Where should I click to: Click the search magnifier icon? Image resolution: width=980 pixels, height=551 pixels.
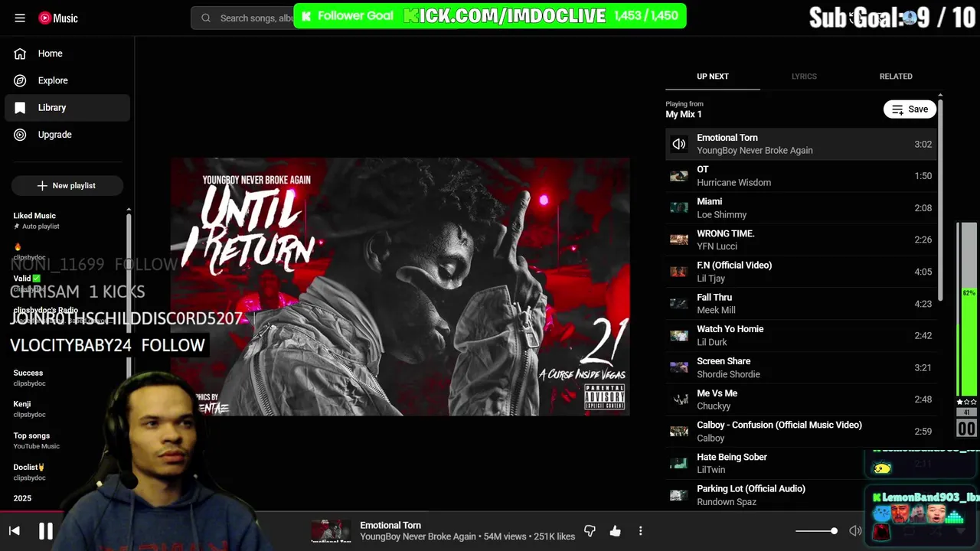point(206,18)
